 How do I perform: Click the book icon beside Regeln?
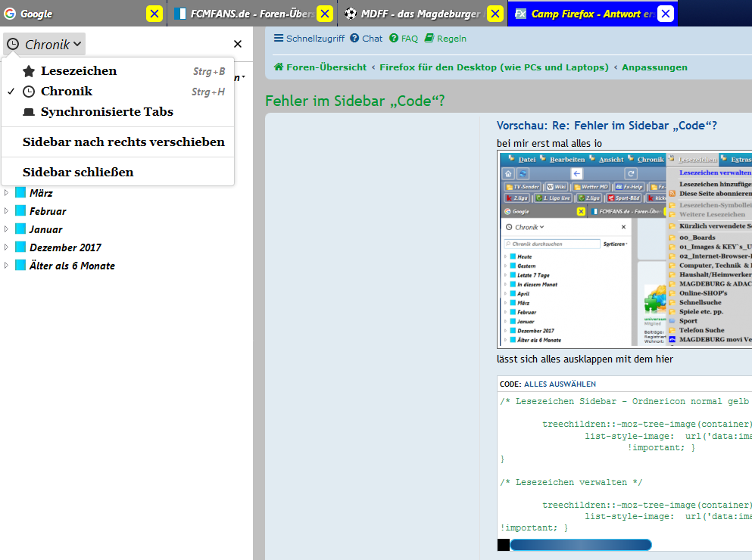429,38
